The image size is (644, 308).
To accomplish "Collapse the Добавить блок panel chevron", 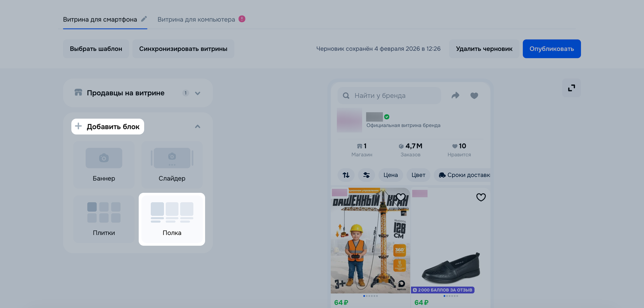I will click(x=197, y=127).
